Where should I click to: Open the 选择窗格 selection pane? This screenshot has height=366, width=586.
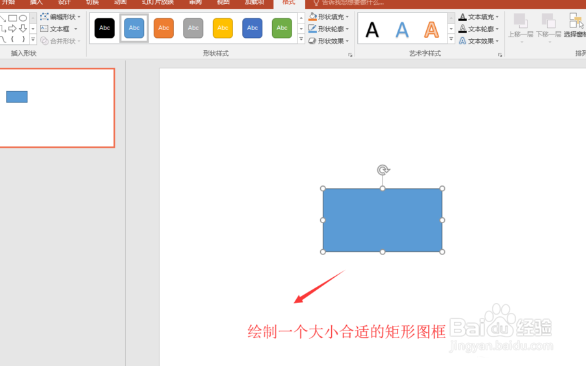click(x=576, y=25)
